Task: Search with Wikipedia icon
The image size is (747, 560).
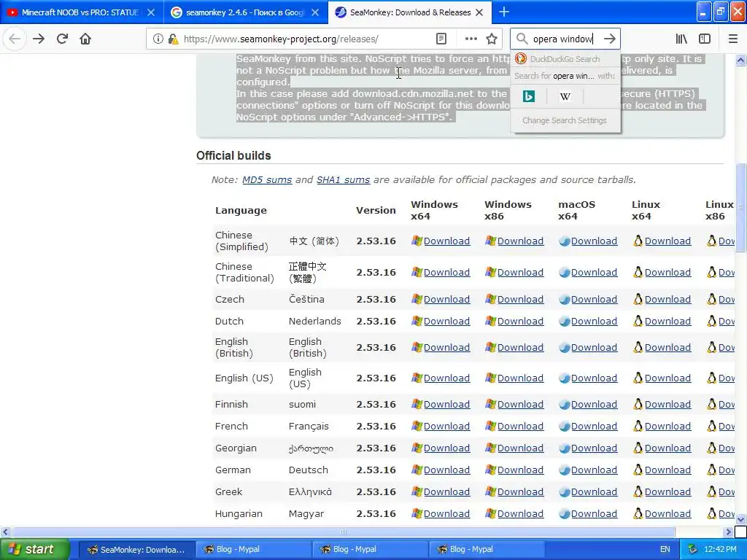Action: click(x=565, y=97)
